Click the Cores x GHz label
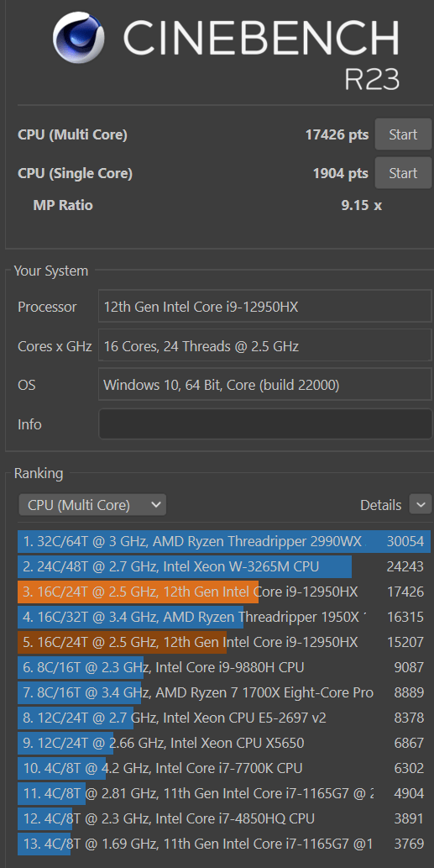The width and height of the screenshot is (434, 868). 55,346
